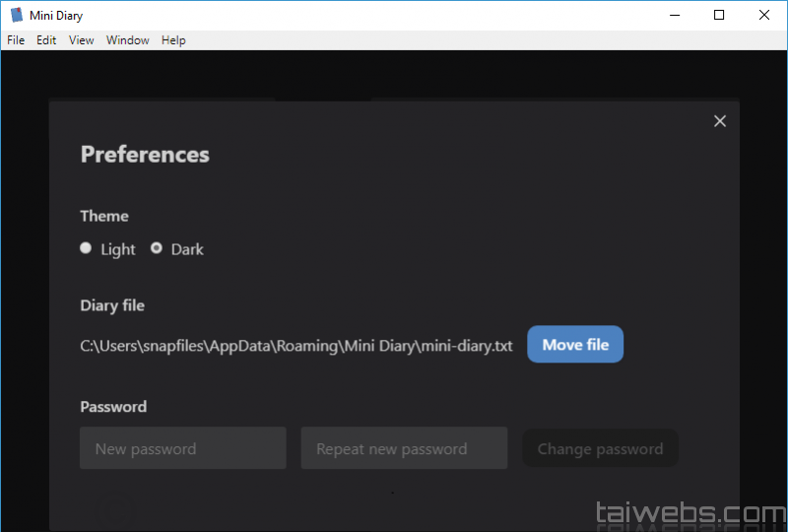
Task: Select the Dark theme radio button
Action: [x=157, y=248]
